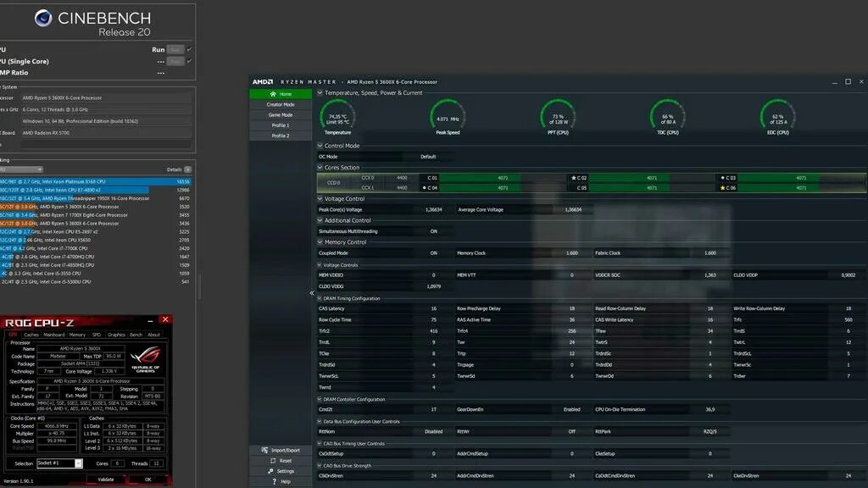Switch to the SPD tab in CPU-Z
Image resolution: width=868 pixels, height=488 pixels.
97,335
